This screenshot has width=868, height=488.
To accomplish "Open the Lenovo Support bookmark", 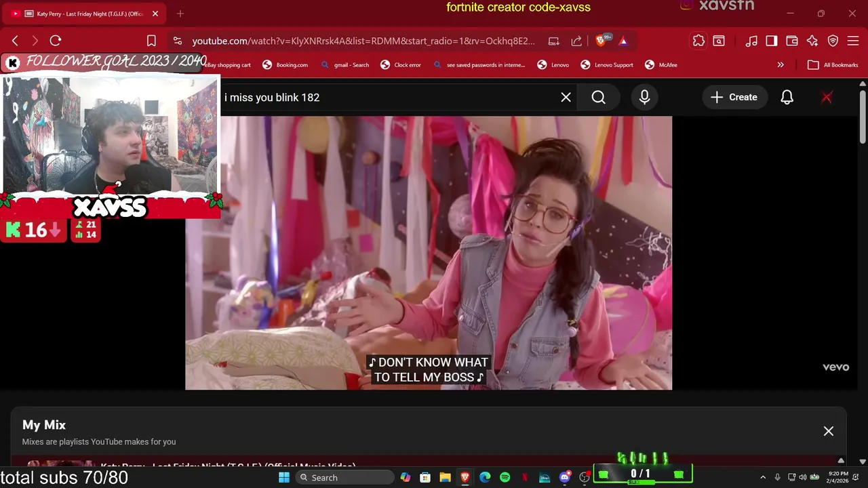I will point(607,65).
